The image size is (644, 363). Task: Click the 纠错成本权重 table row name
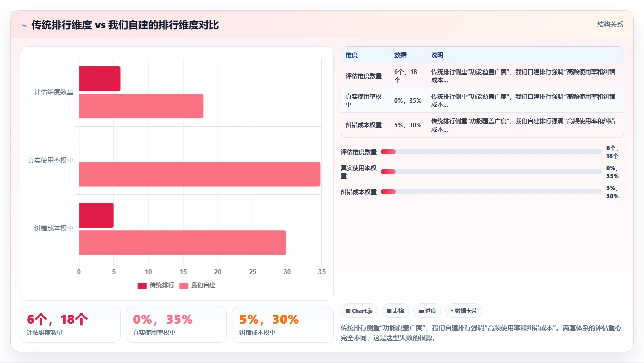364,125
